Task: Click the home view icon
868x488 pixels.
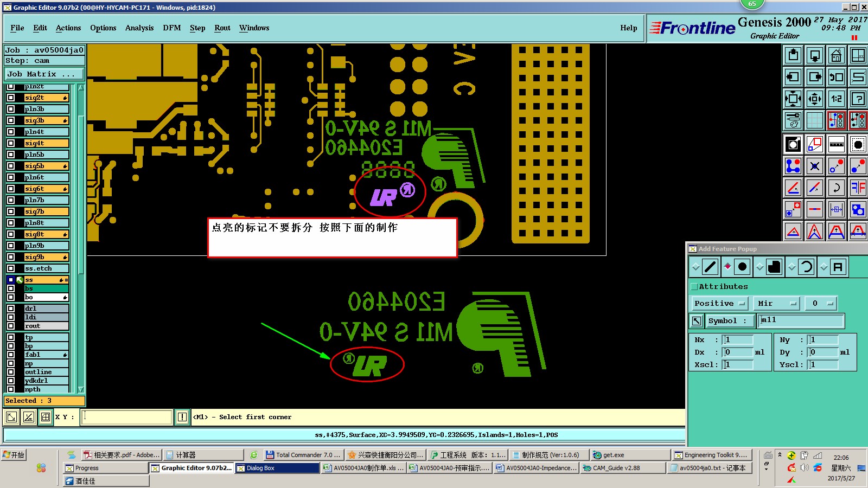Action: (x=837, y=55)
